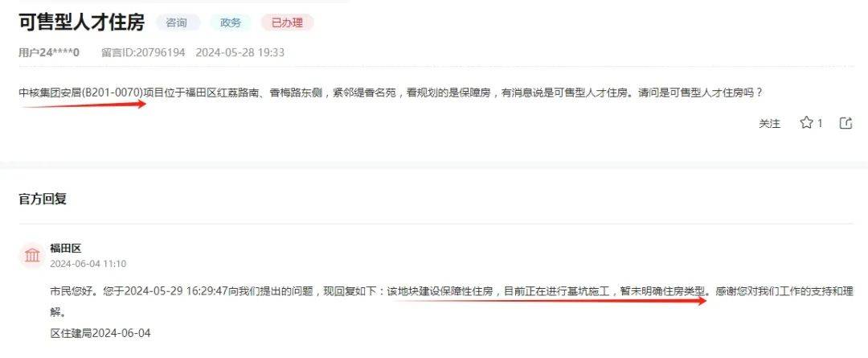This screenshot has width=868, height=358.
Task: Select the 已办理 status tag
Action: 287,23
